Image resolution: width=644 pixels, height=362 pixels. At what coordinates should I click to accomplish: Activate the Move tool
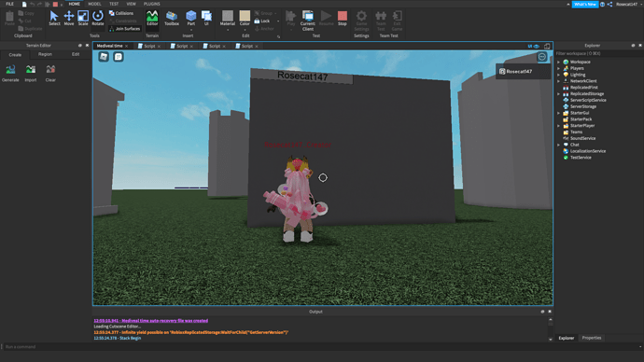coord(68,18)
